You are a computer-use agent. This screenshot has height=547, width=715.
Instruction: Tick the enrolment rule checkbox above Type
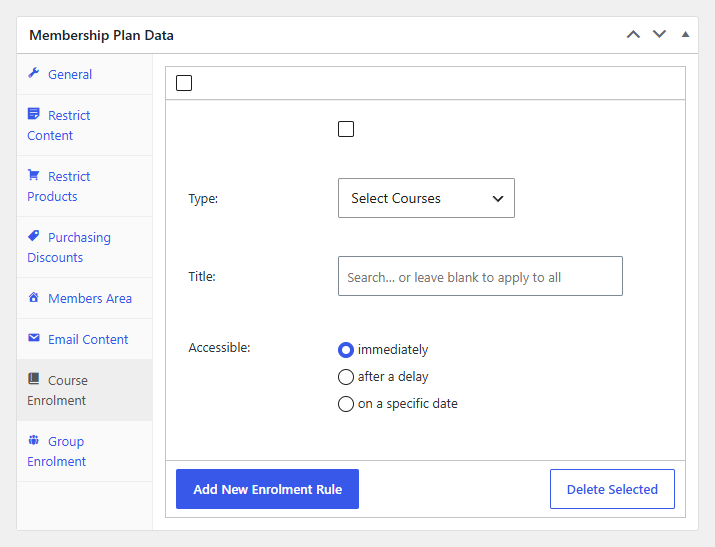[346, 129]
